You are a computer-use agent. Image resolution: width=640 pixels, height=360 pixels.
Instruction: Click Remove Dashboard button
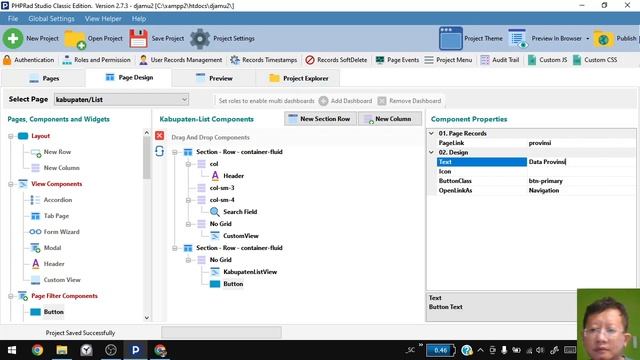click(409, 101)
